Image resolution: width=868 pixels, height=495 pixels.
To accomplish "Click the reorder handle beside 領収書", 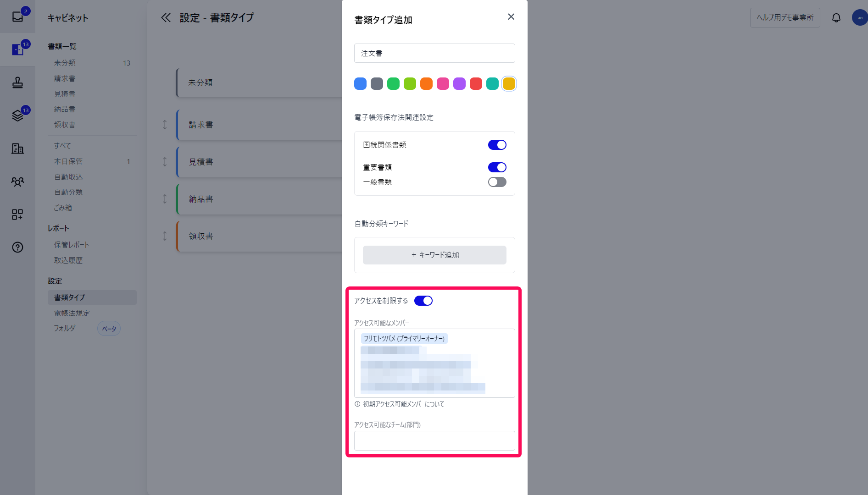I will coord(165,236).
